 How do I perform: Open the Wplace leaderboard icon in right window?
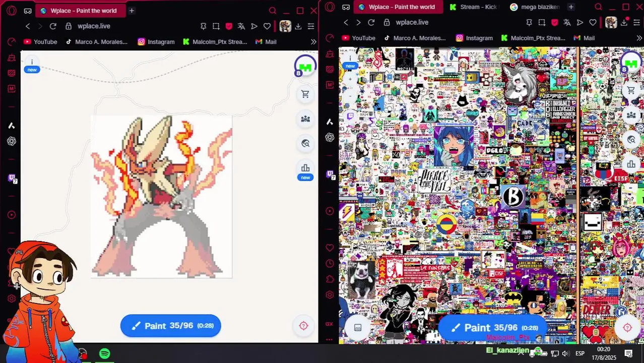pyautogui.click(x=631, y=164)
